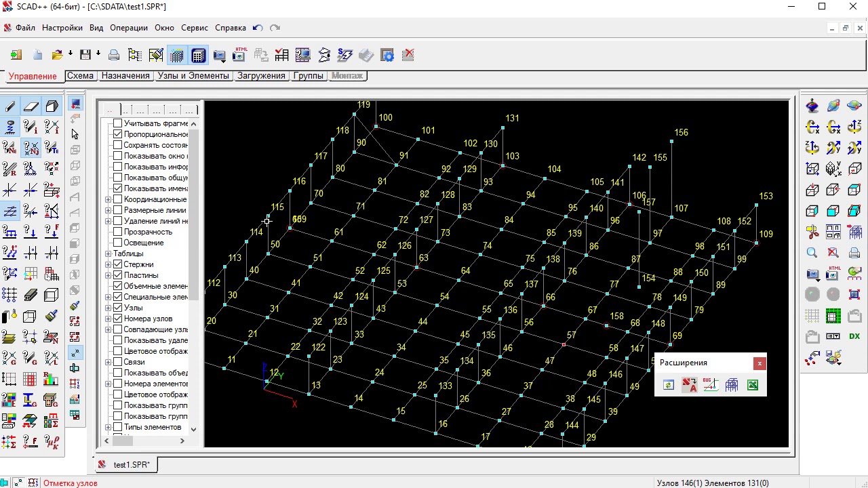Toggle the Пластины checkbox
868x488 pixels.
[x=118, y=275]
